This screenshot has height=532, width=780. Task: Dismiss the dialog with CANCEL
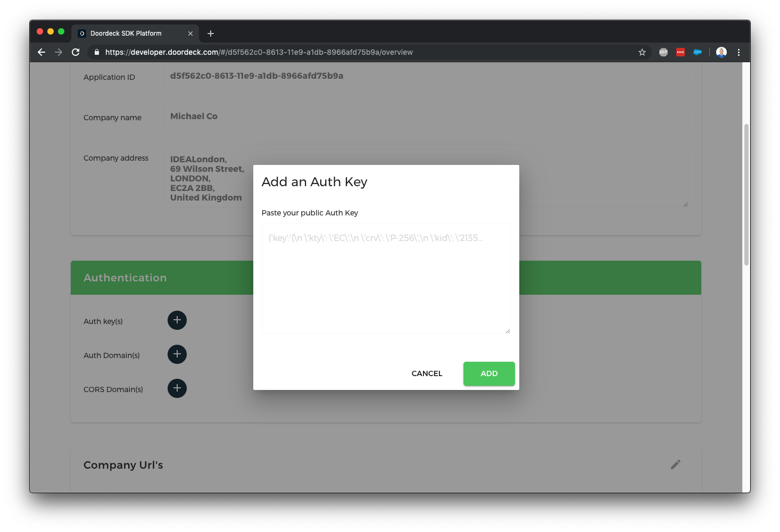pos(426,373)
